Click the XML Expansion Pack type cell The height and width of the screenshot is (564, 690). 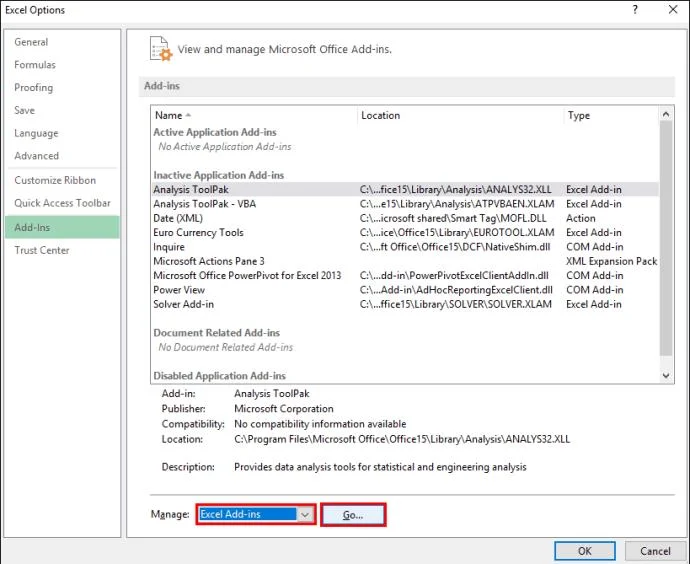click(x=611, y=261)
